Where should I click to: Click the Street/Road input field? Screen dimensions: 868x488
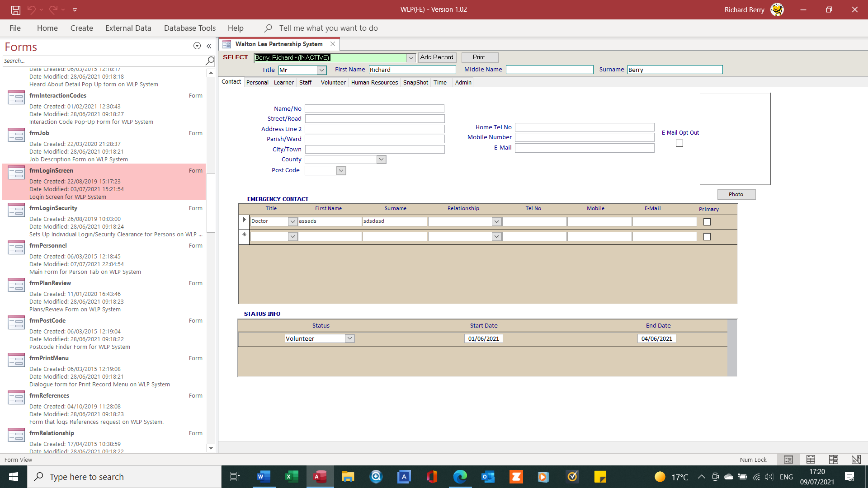pyautogui.click(x=375, y=119)
